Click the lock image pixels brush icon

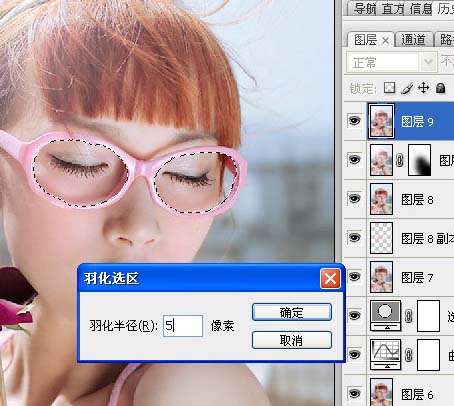[x=407, y=88]
